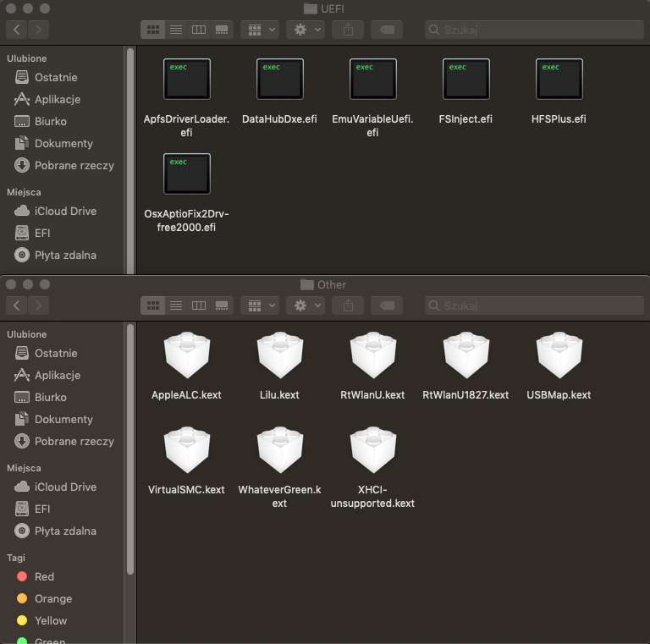650x644 pixels.
Task: Open Pobrane rzeczy in UEFI window sidebar
Action: [62, 165]
